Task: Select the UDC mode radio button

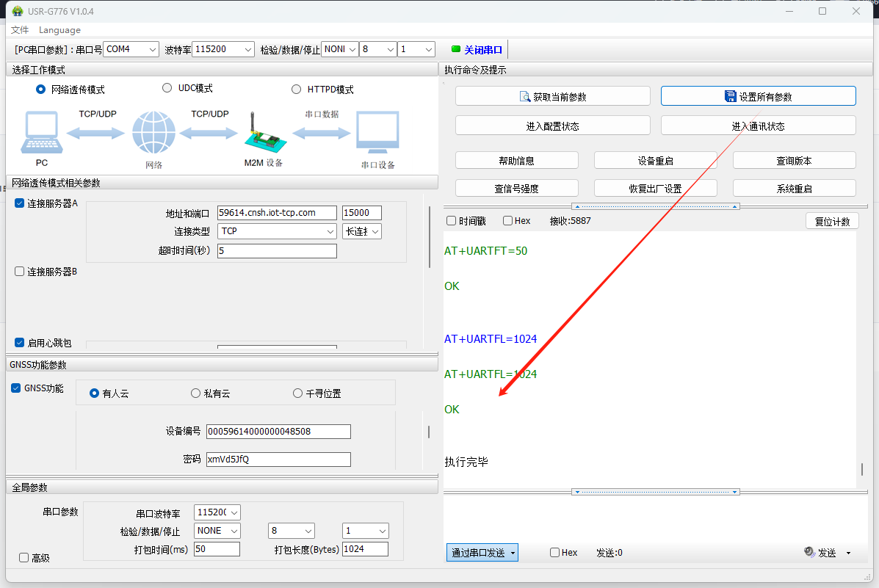Action: pos(167,88)
